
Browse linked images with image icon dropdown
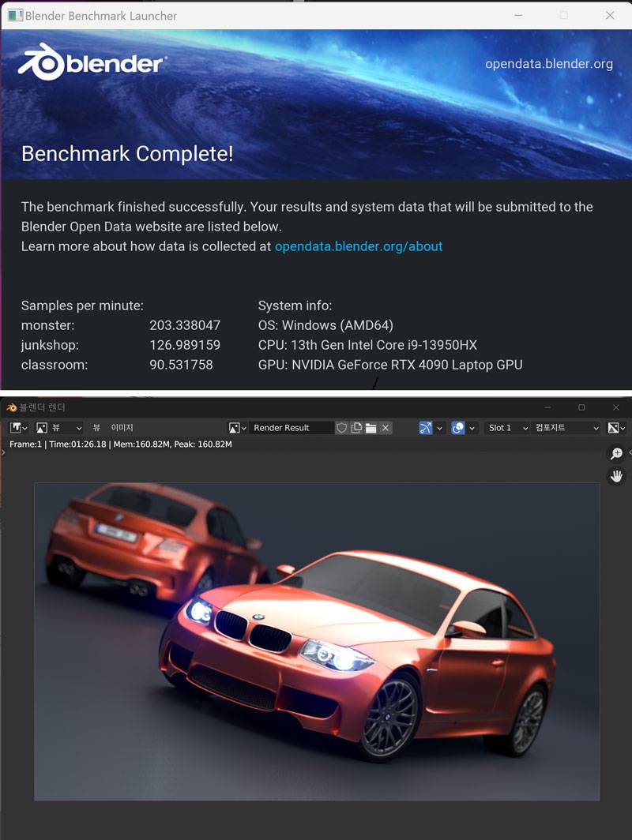238,428
